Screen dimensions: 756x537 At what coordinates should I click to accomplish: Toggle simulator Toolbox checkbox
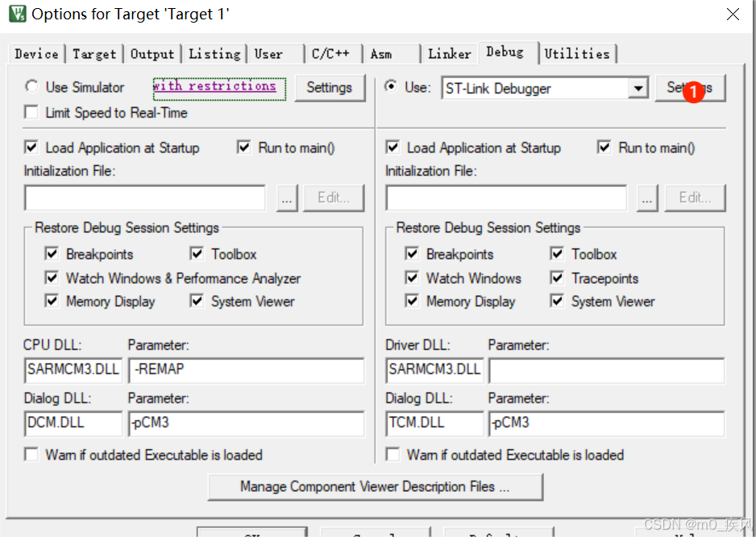coord(197,254)
